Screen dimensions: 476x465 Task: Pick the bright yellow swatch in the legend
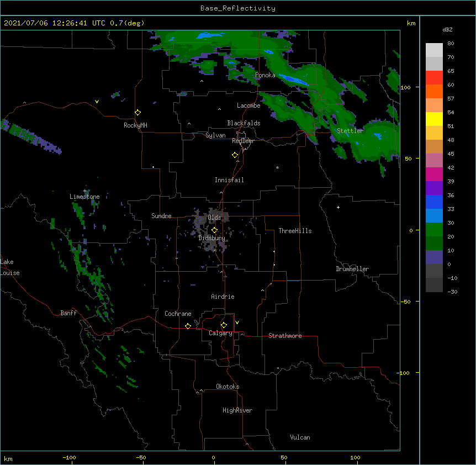434,119
